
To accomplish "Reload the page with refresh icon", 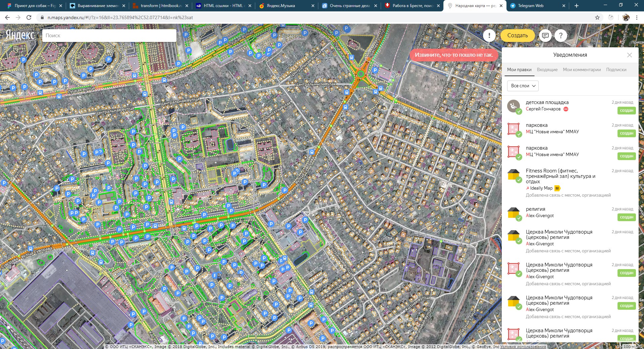I will pyautogui.click(x=29, y=17).
